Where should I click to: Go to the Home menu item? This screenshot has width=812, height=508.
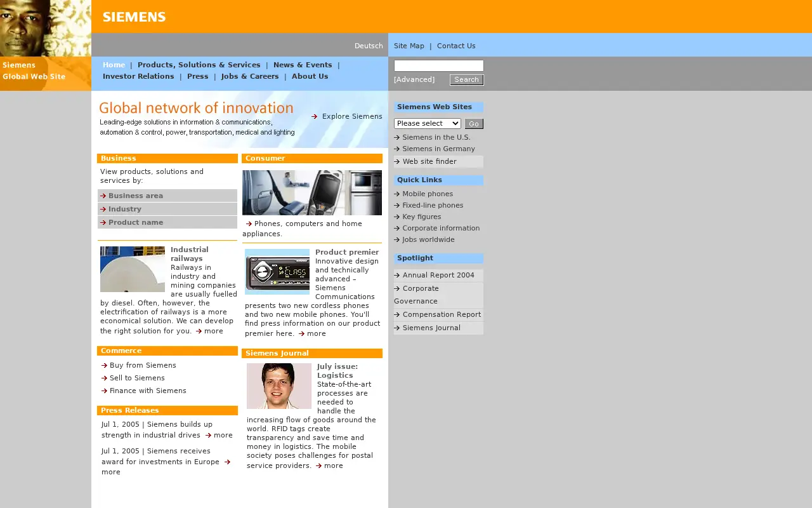(114, 65)
